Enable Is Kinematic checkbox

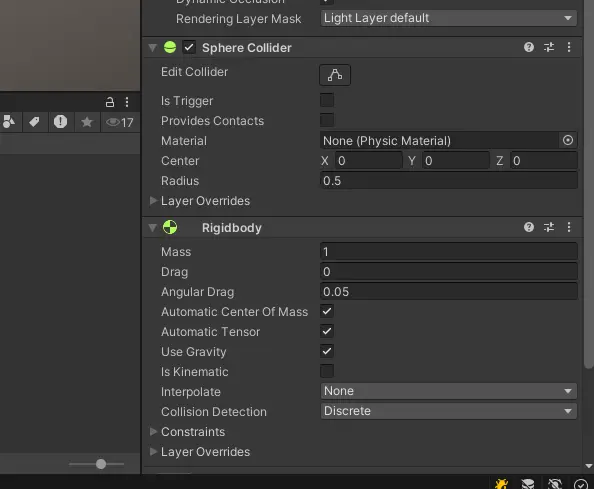coord(327,372)
